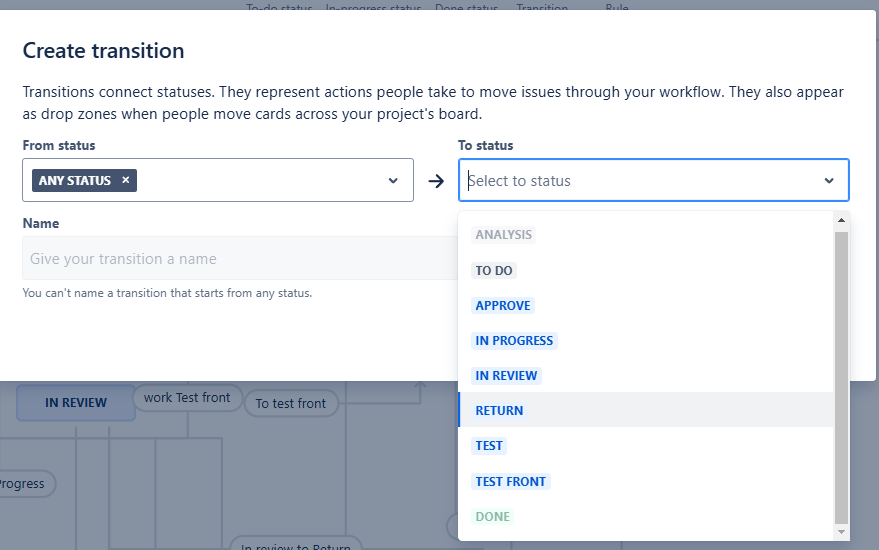Select the DONE status option
The image size is (879, 550).
tap(493, 516)
